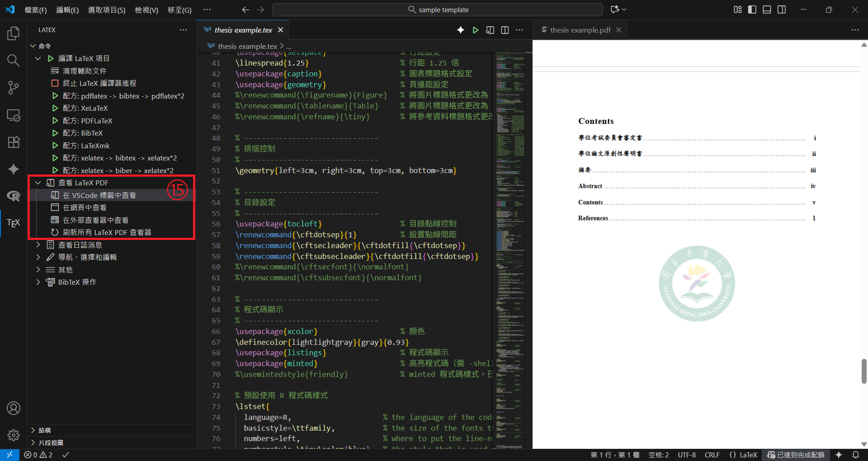The height and width of the screenshot is (461, 868).
Task: Click the Customize Layout icon in title bar
Action: [738, 9]
